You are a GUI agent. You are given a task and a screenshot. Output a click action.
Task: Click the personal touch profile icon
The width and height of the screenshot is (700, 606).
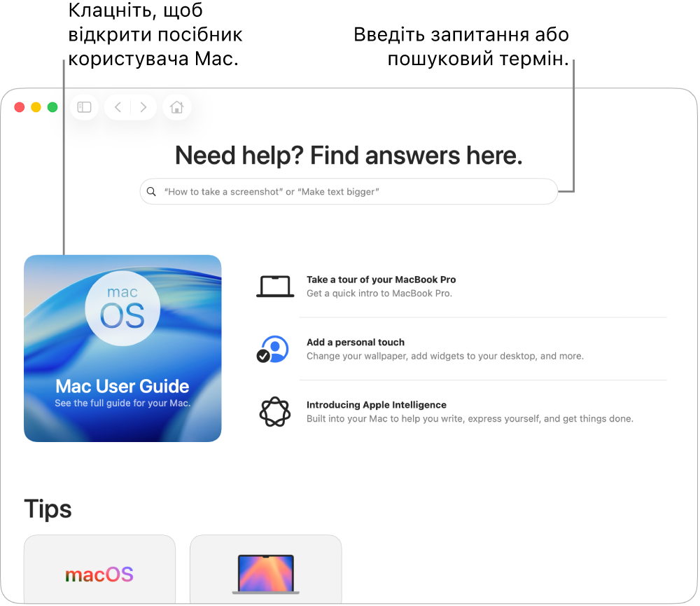(x=273, y=350)
